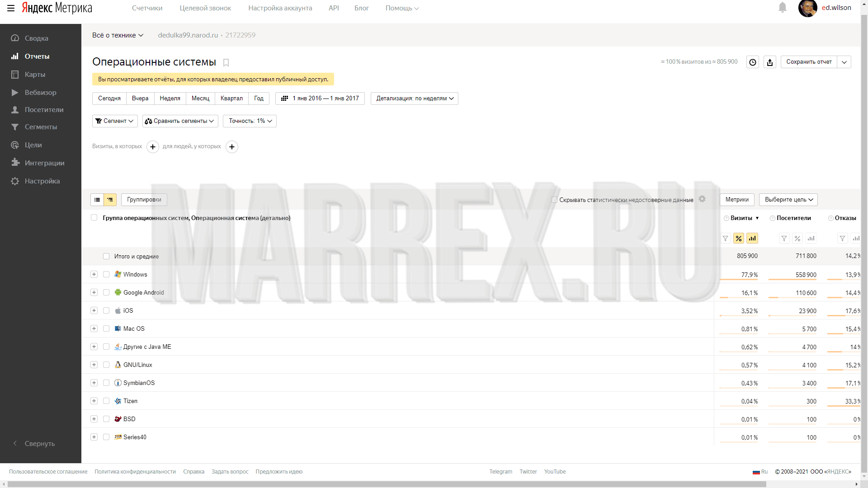
Task: Toggle the Visits percent display icon
Action: 739,239
